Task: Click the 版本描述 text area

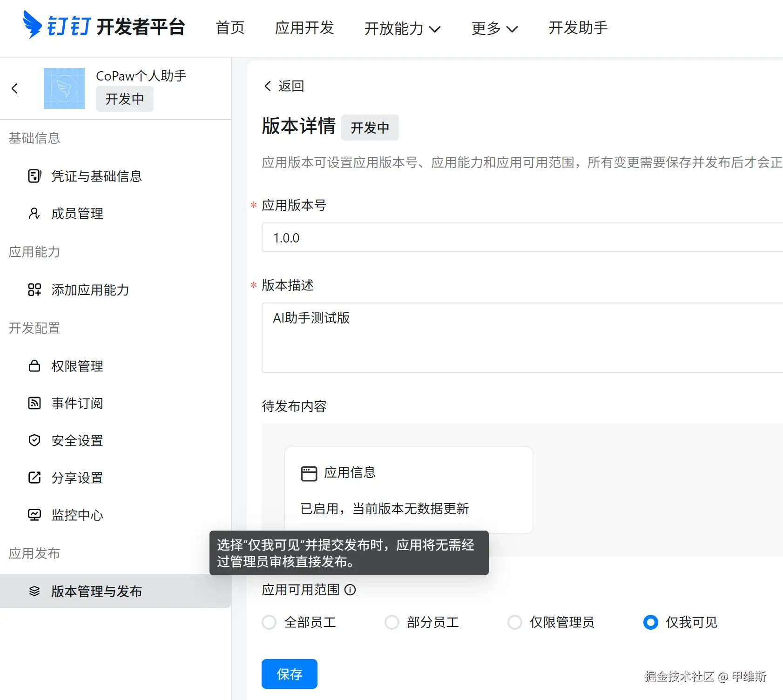Action: [x=522, y=338]
